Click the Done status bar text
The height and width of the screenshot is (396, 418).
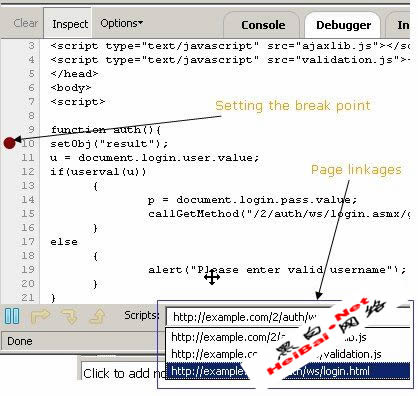coord(20,341)
